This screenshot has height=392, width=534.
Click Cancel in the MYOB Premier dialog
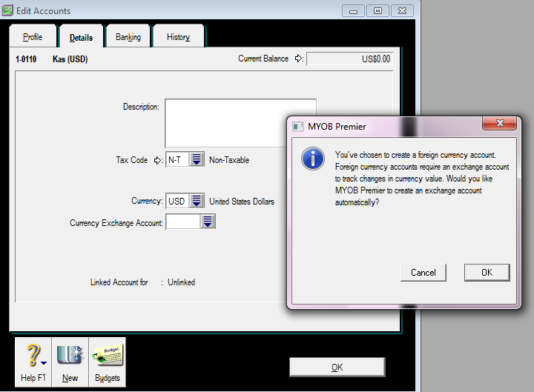(x=423, y=273)
